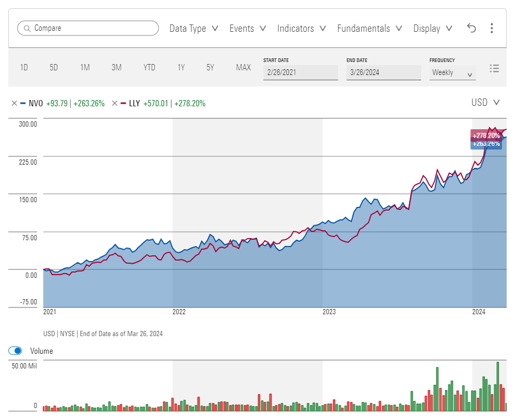The image size is (515, 420).
Task: Open the list view icon beside Frequency
Action: [x=494, y=68]
